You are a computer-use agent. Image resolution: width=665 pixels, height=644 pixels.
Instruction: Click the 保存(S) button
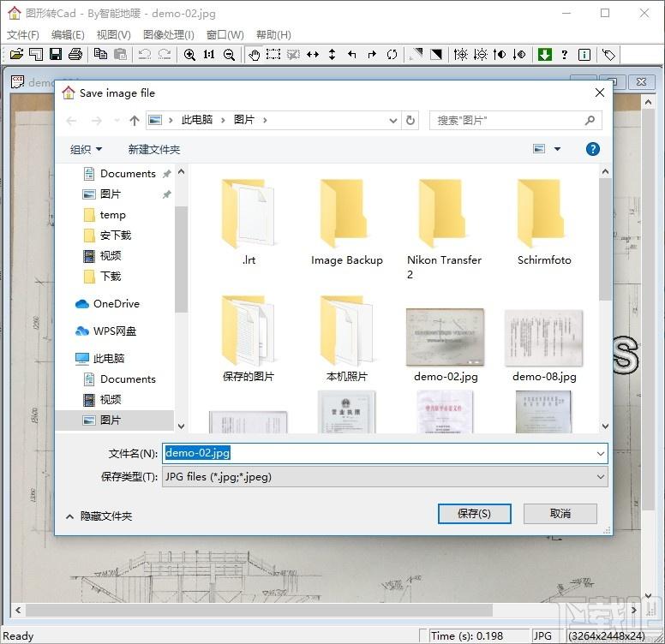click(474, 514)
